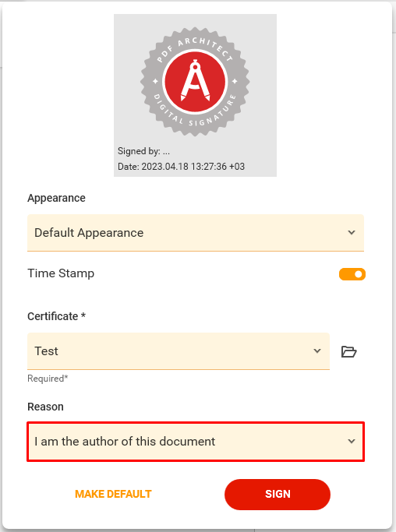Expand the Default Appearance dropdown arrow

(x=352, y=233)
